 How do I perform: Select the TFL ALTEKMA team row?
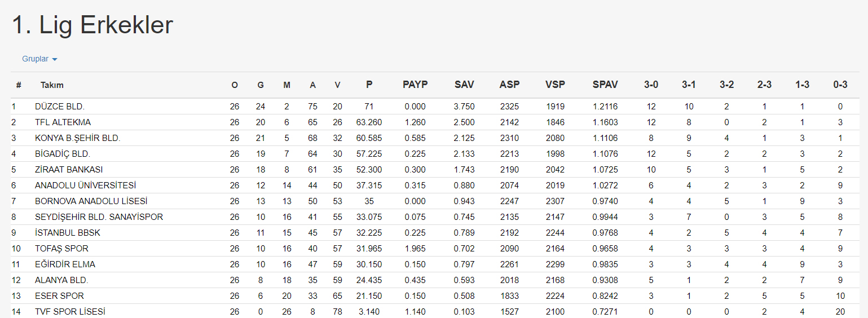[x=63, y=122]
